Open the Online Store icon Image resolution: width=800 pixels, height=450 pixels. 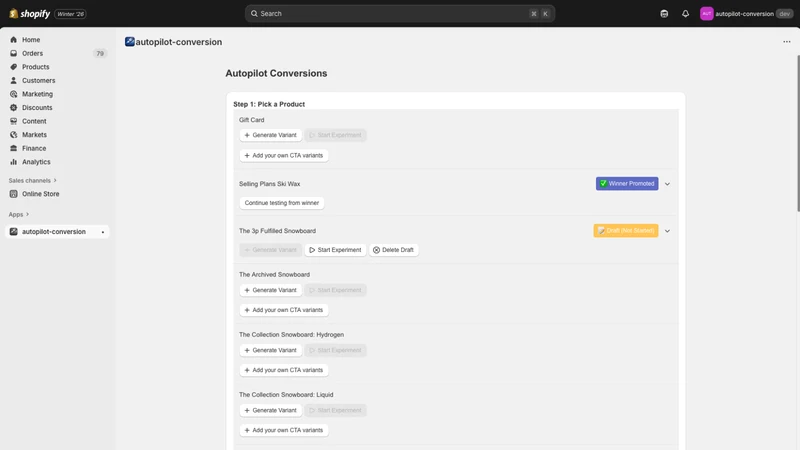point(14,194)
